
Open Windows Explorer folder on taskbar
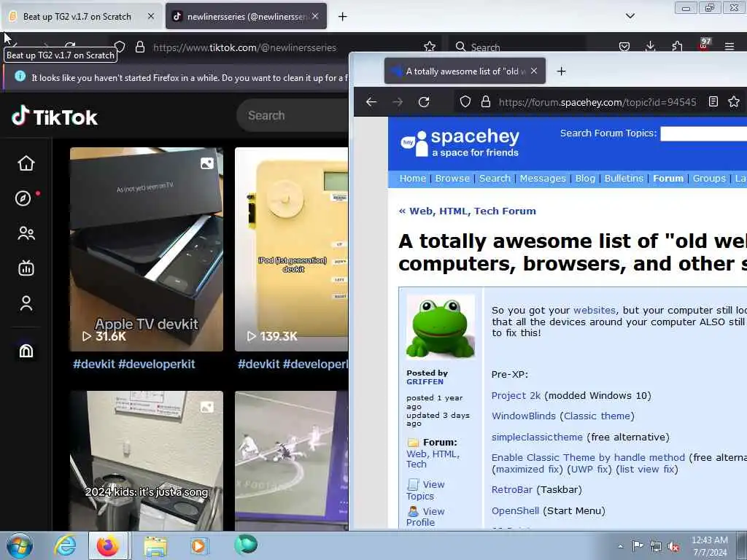[155, 546]
